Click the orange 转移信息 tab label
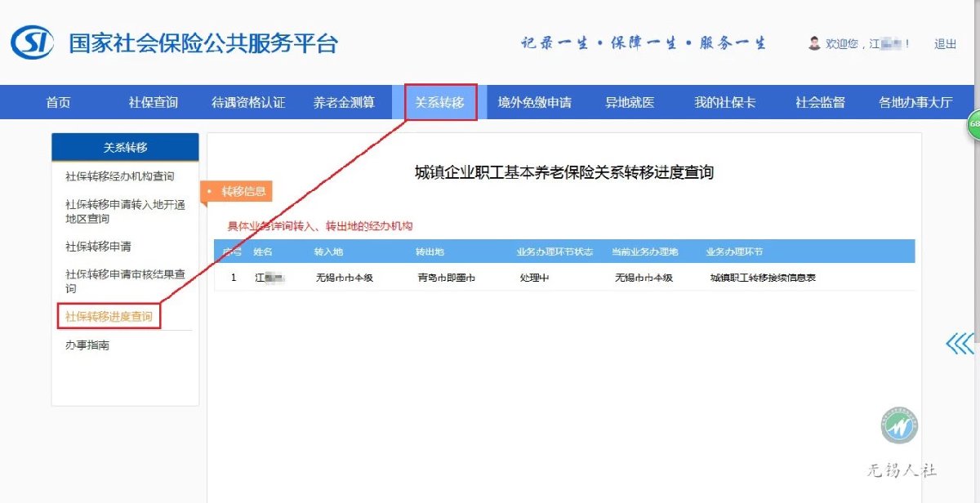The width and height of the screenshot is (980, 503). 238,192
